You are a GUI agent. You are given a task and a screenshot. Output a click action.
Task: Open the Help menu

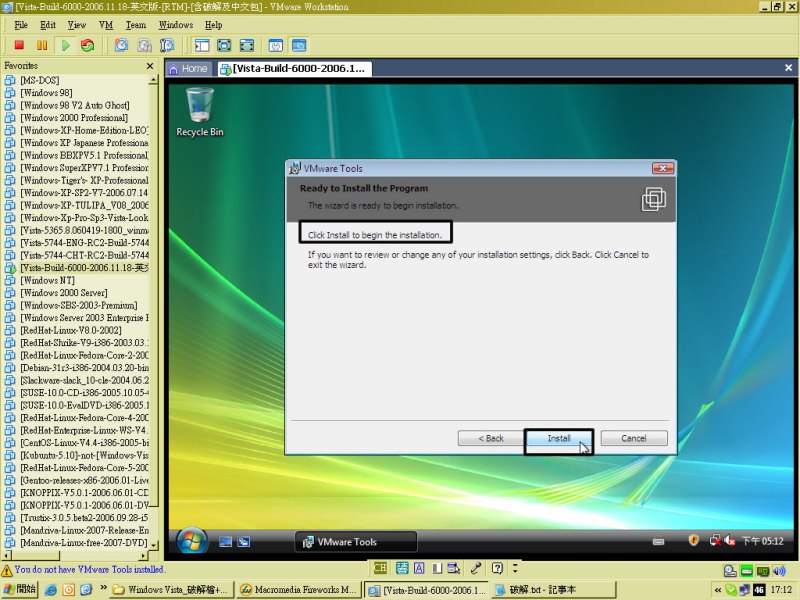(x=213, y=25)
